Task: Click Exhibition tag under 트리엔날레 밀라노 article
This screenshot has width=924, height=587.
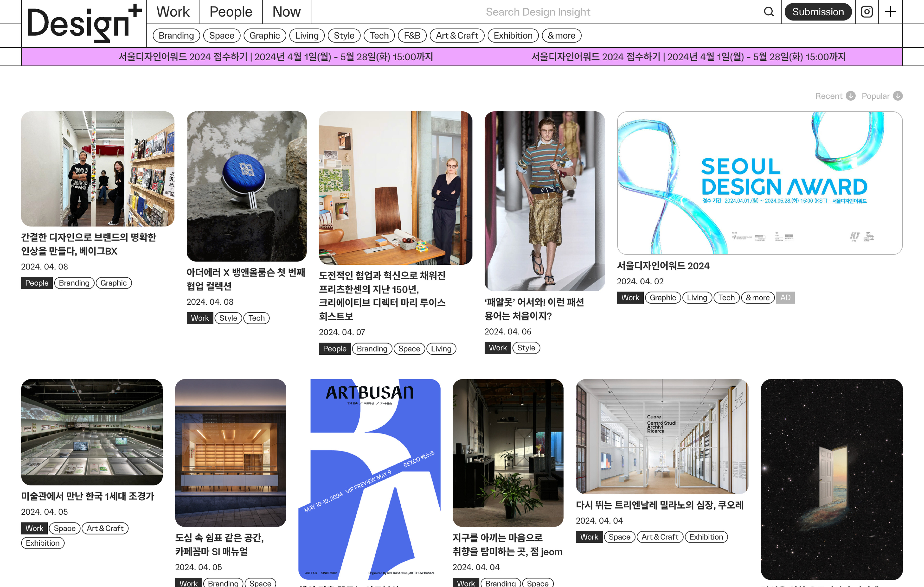Action: (706, 537)
